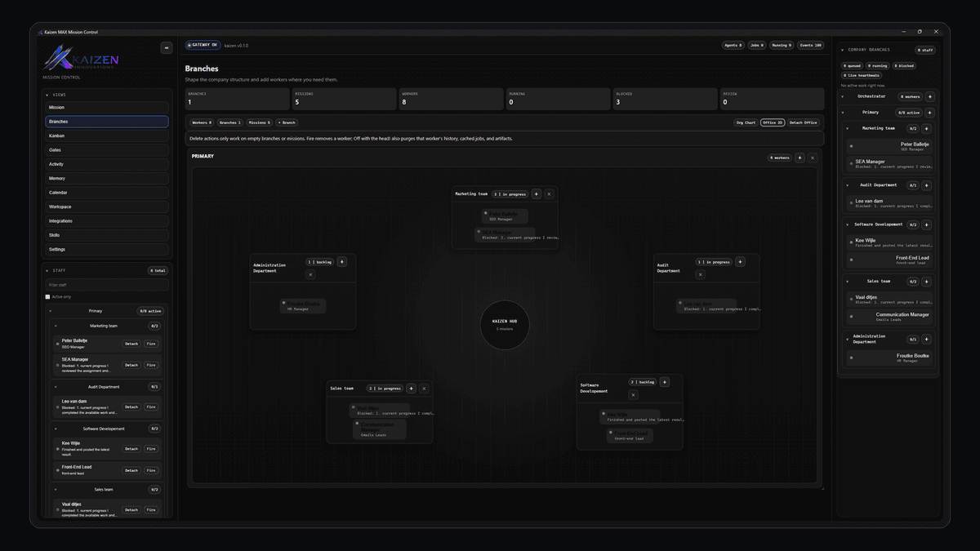Image resolution: width=980 pixels, height=551 pixels.
Task: Click the Filter staff input field
Action: (107, 284)
